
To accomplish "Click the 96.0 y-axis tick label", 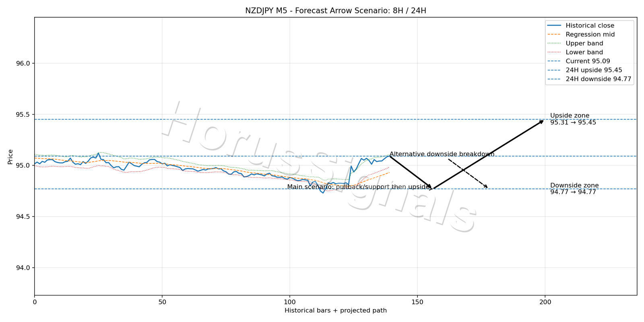I will (x=23, y=64).
